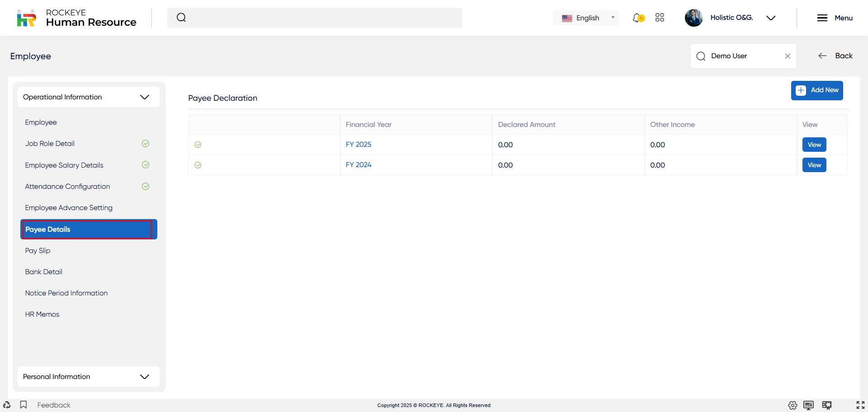Click the Add New button
The width and height of the screenshot is (868, 412).
817,90
